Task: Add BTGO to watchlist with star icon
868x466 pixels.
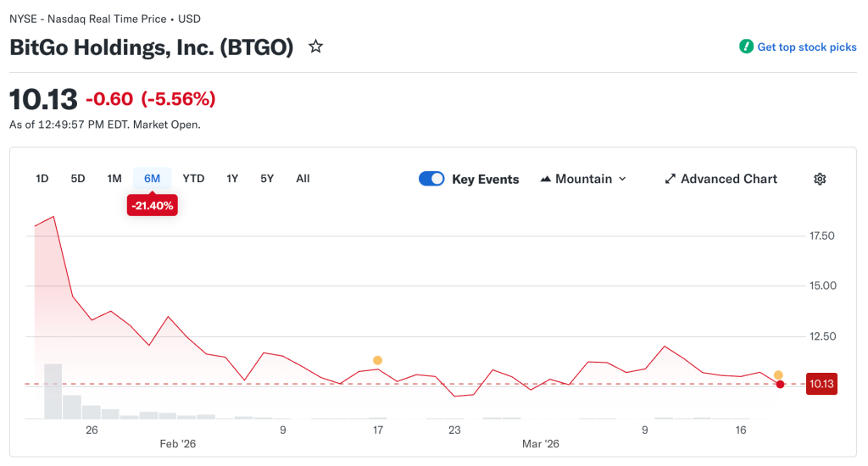Action: [x=315, y=47]
